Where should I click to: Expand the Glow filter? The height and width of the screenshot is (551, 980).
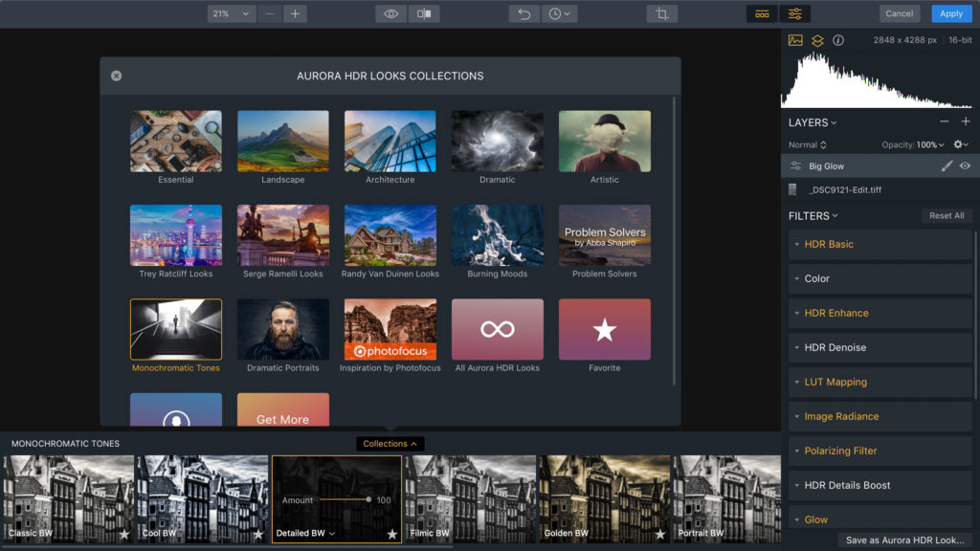pos(880,518)
